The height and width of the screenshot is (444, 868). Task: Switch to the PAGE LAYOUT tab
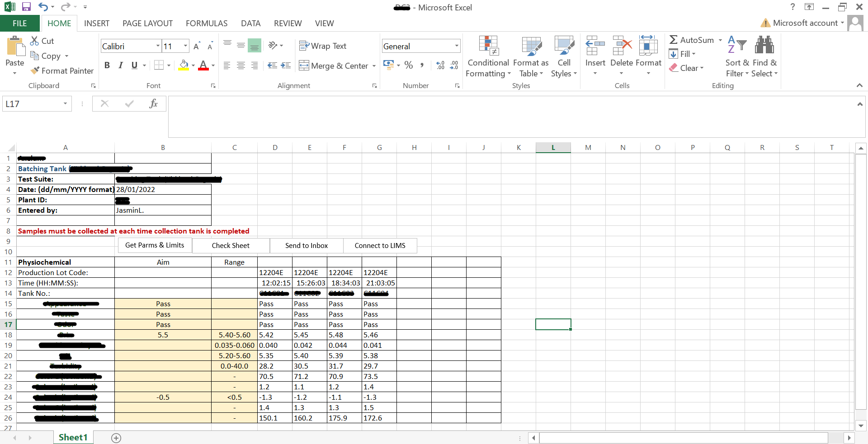coord(148,23)
